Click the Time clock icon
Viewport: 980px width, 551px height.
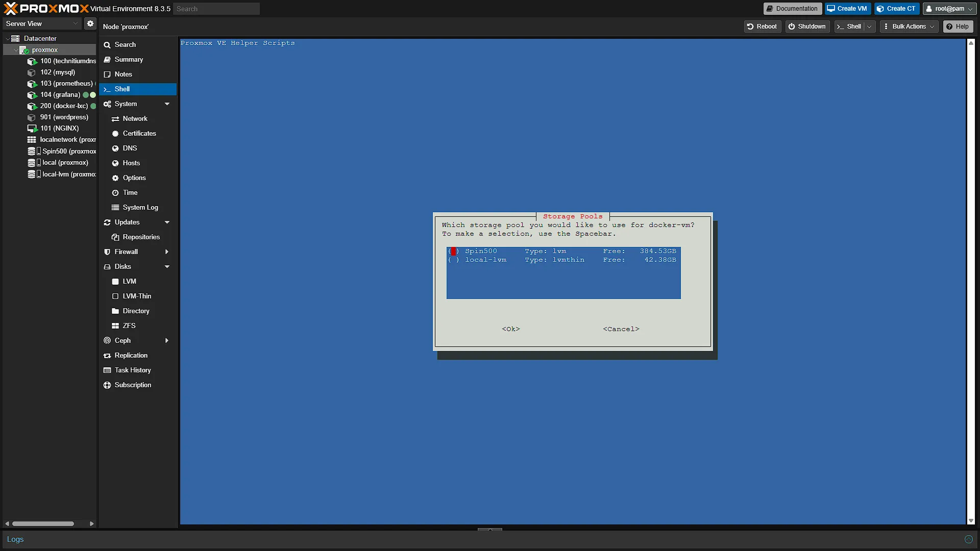coord(115,193)
